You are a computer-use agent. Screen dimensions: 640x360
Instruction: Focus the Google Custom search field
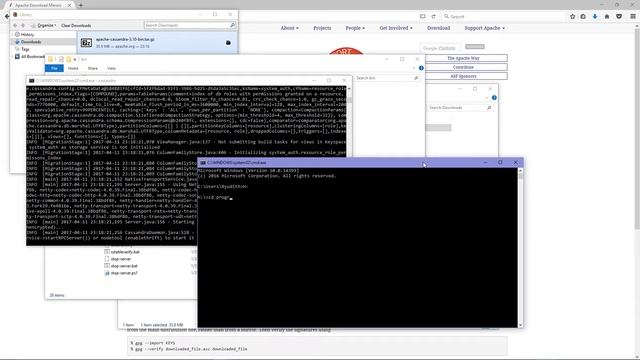(x=440, y=48)
